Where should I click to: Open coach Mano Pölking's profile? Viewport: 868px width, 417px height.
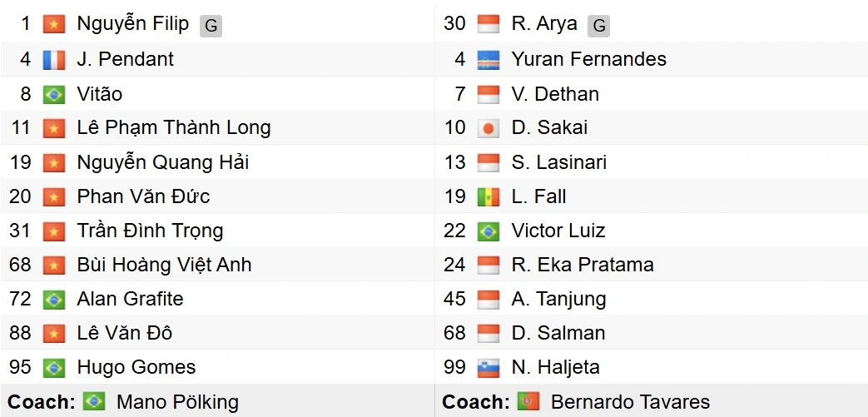click(x=177, y=402)
